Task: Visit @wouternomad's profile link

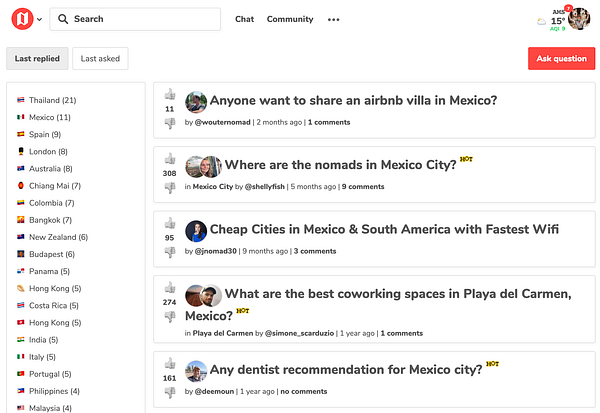Action: [x=222, y=122]
